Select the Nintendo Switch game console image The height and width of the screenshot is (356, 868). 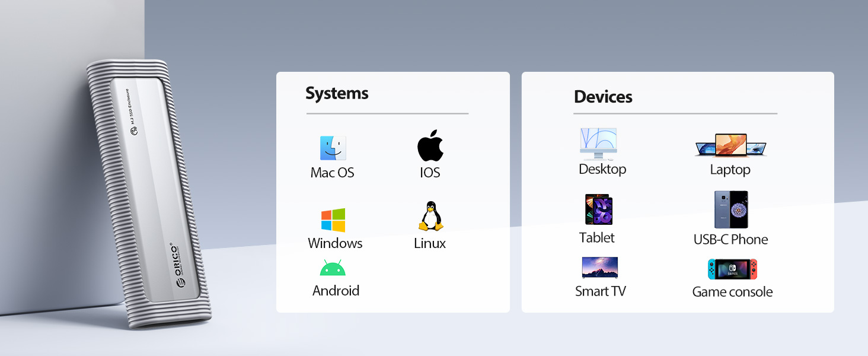pos(732,269)
